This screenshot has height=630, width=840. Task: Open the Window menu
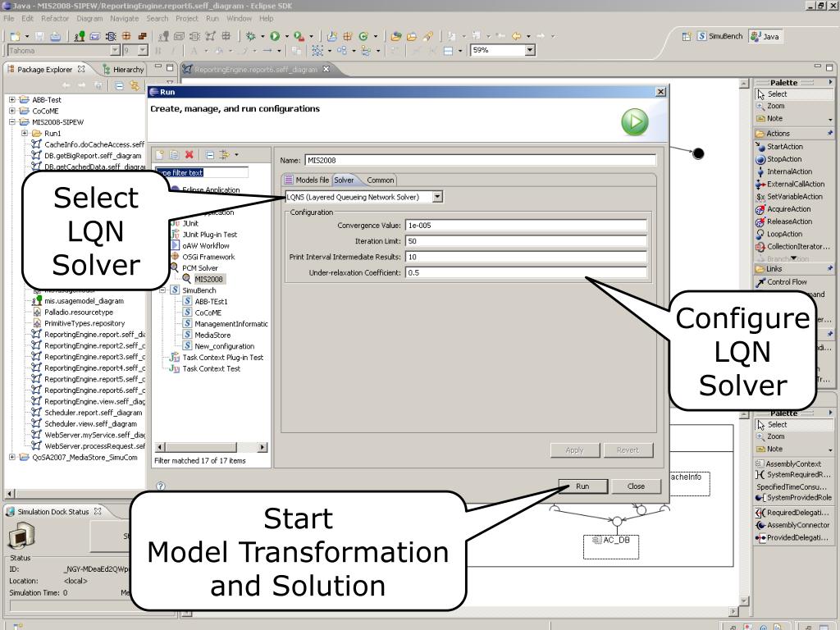coord(239,18)
